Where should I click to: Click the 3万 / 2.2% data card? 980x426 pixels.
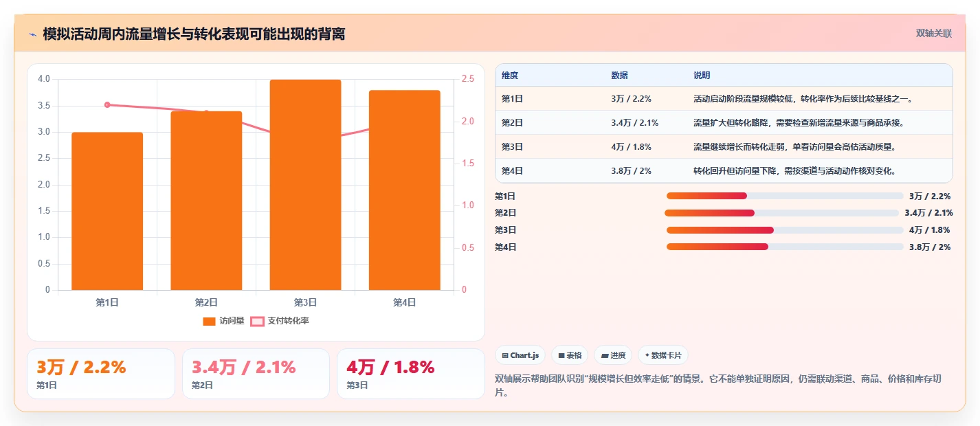coord(101,374)
